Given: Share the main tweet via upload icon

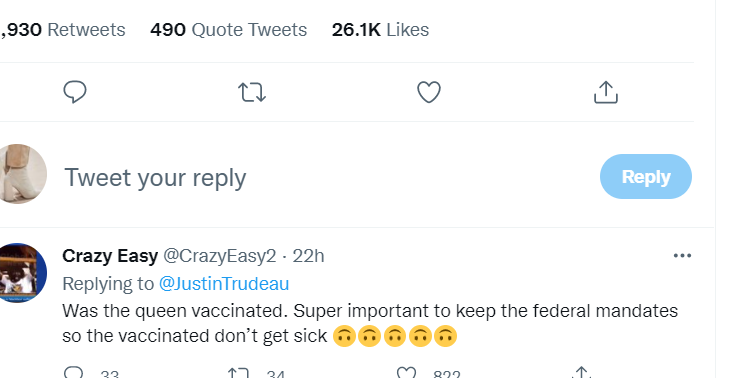Looking at the screenshot, I should click(x=606, y=92).
